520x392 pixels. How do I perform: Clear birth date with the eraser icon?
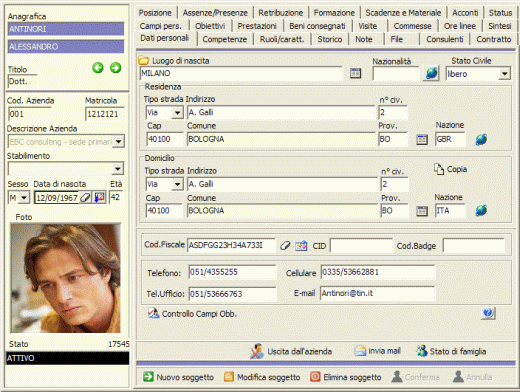[85, 197]
